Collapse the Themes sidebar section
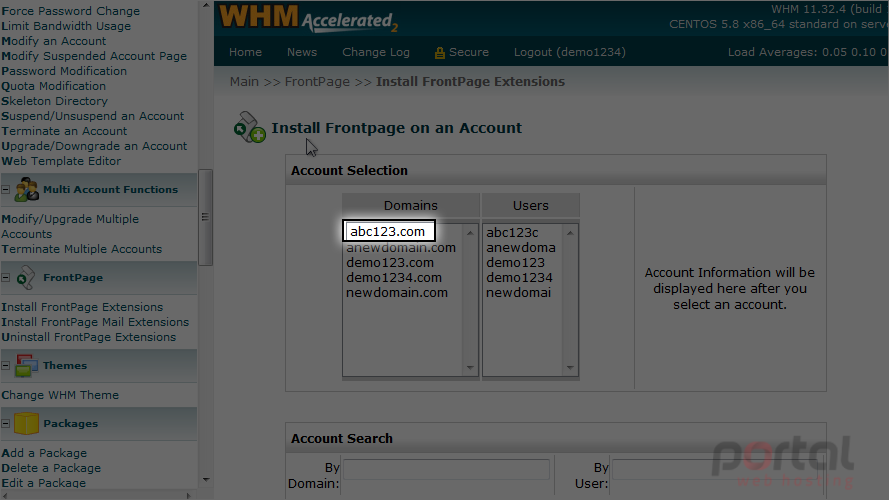The height and width of the screenshot is (500, 889). (6, 366)
